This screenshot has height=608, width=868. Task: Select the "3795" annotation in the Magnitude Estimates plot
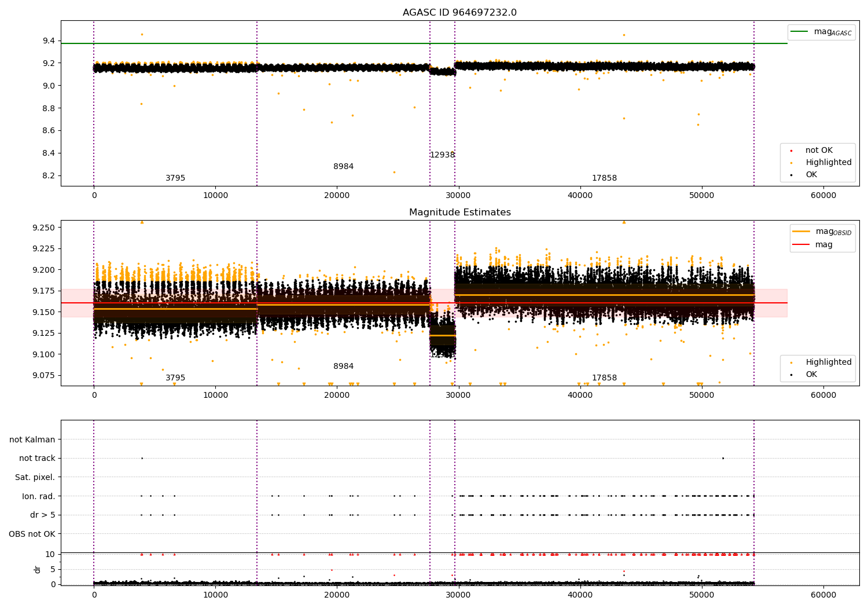[175, 378]
